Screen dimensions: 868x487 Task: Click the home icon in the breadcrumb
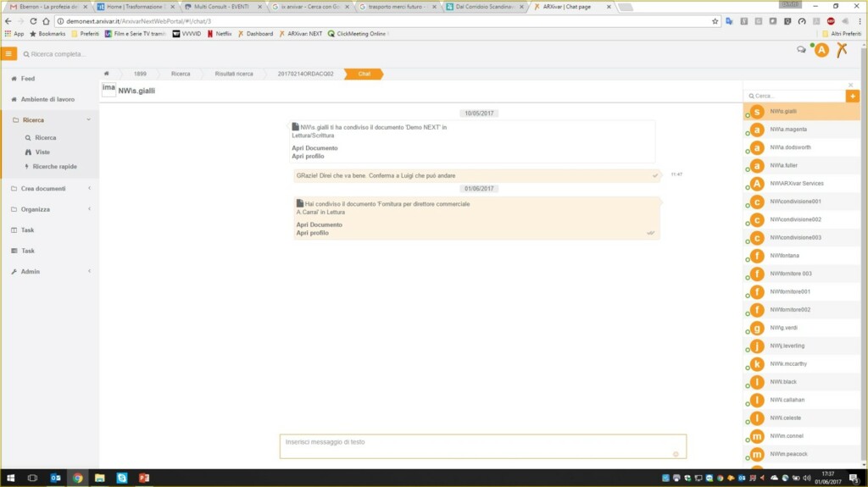tap(107, 74)
